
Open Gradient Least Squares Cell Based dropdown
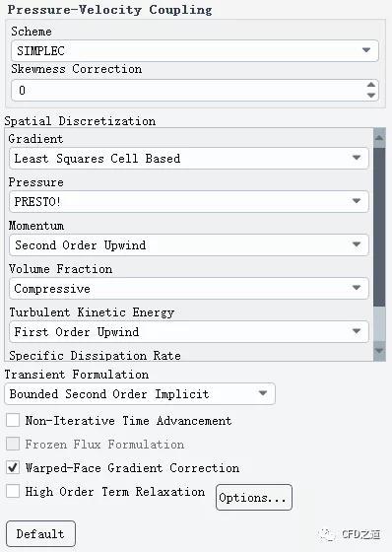[189, 158]
